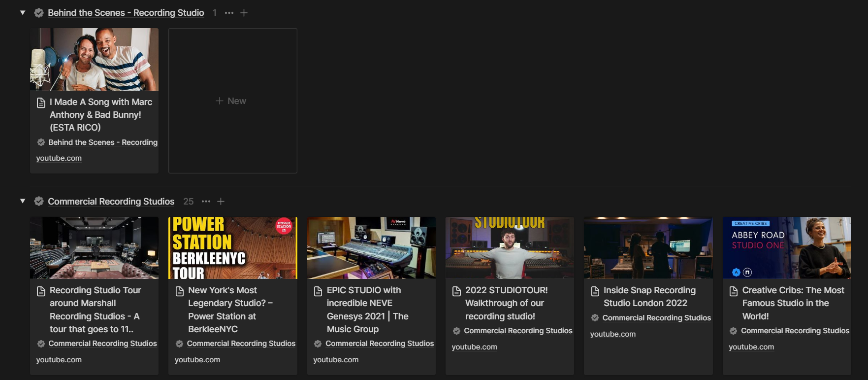Open the page icon of I Made A Song card
868x380 pixels.
(41, 103)
